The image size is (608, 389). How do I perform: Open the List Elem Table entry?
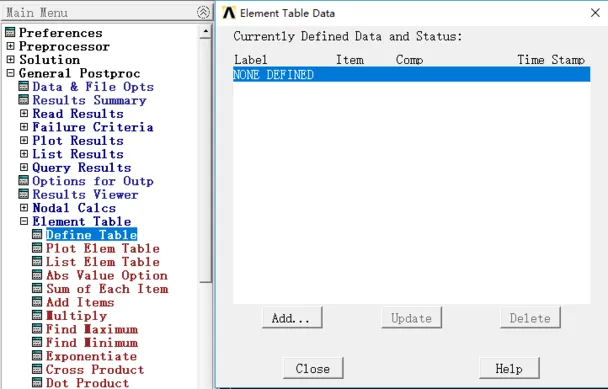[103, 262]
